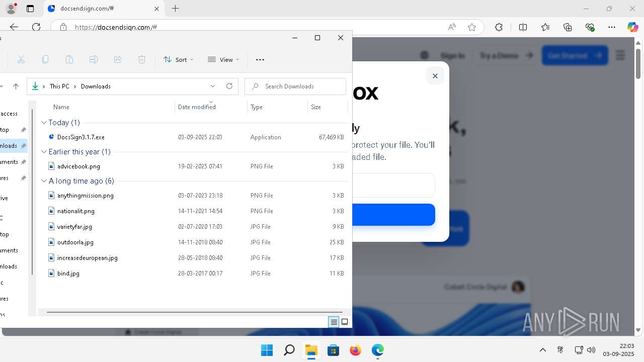Screen dimensions: 644x362
Task: Go up one folder level with Up arrow
Action: pos(16,86)
